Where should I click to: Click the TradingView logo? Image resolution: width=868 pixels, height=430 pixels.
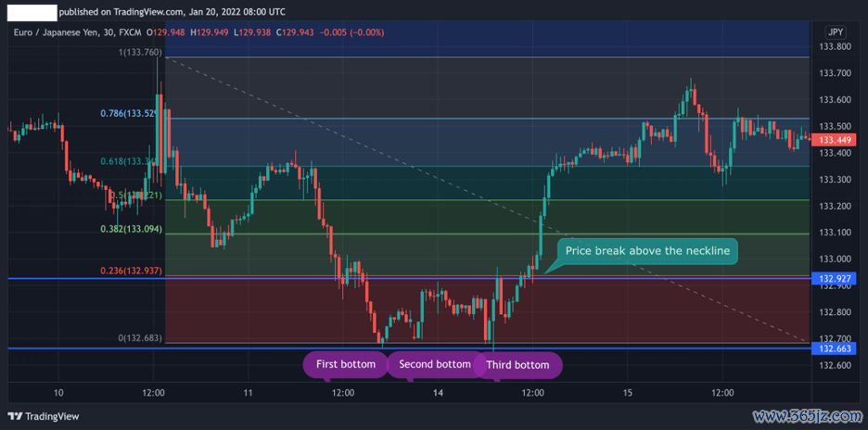pyautogui.click(x=44, y=416)
